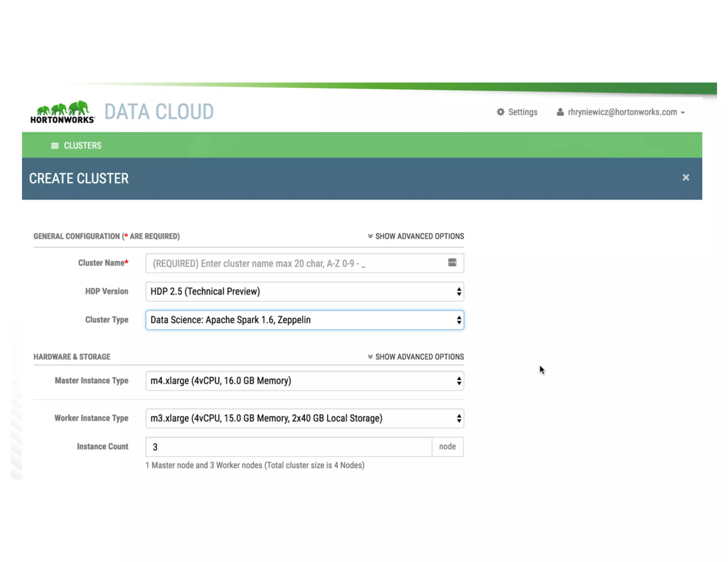Viewport: 728px width, 562px height.
Task: Open the account dropdown caret
Action: (683, 113)
